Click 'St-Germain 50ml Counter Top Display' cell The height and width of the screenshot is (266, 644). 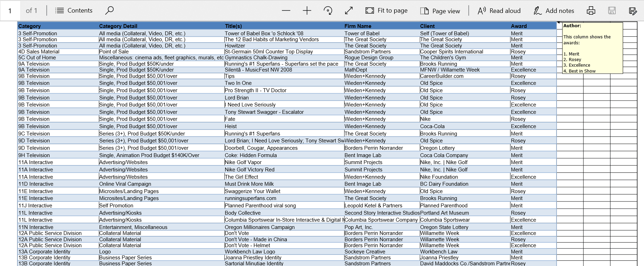tap(269, 52)
